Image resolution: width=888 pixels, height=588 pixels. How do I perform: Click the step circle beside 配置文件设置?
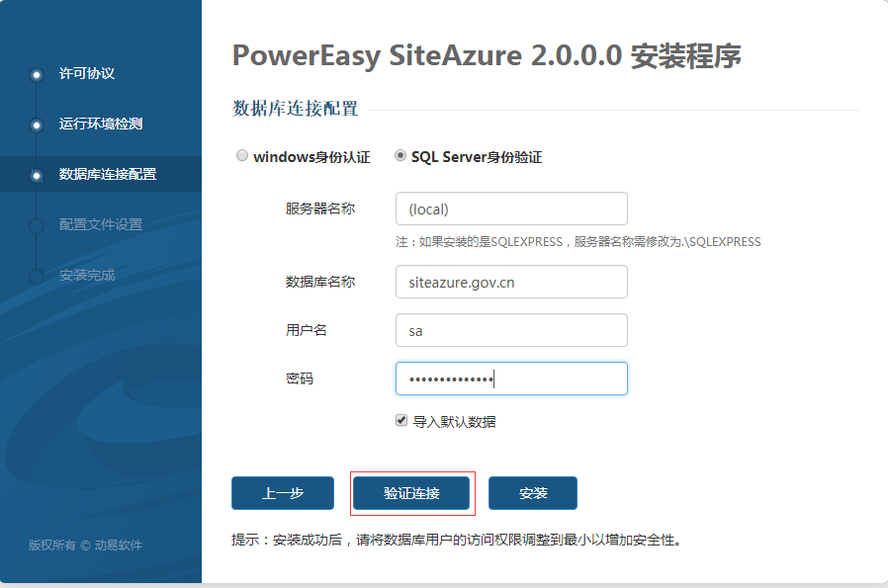(x=37, y=225)
